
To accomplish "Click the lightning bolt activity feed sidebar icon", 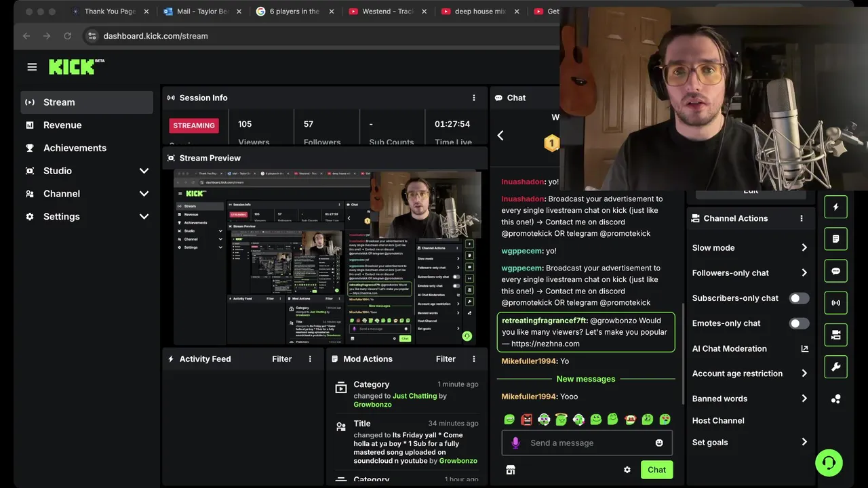I will coord(835,207).
